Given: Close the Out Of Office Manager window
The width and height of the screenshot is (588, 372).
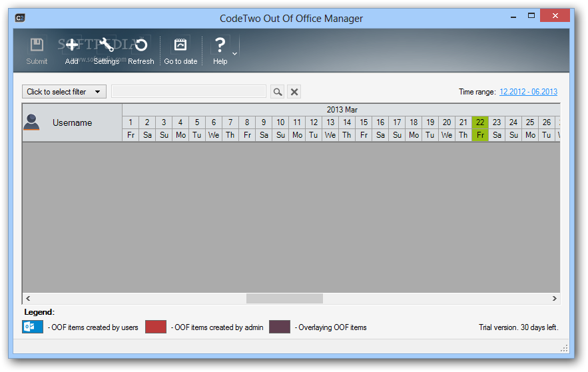Looking at the screenshot, I should [555, 16].
